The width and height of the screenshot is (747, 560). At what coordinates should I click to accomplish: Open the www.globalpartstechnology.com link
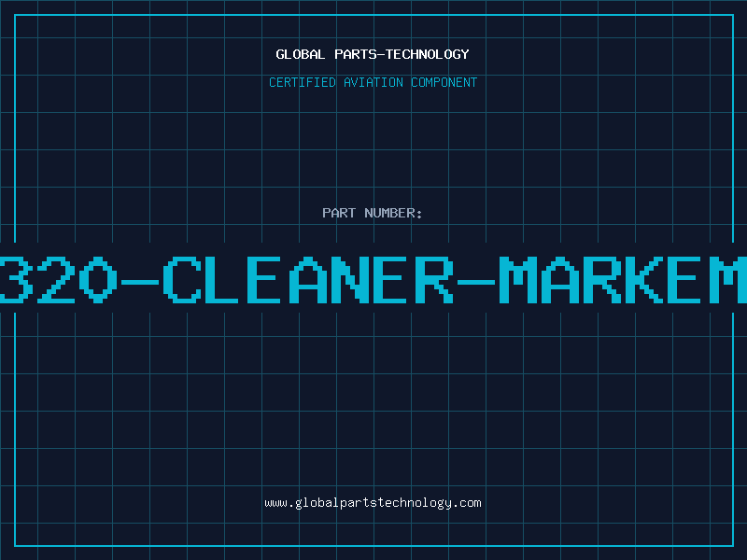[373, 503]
